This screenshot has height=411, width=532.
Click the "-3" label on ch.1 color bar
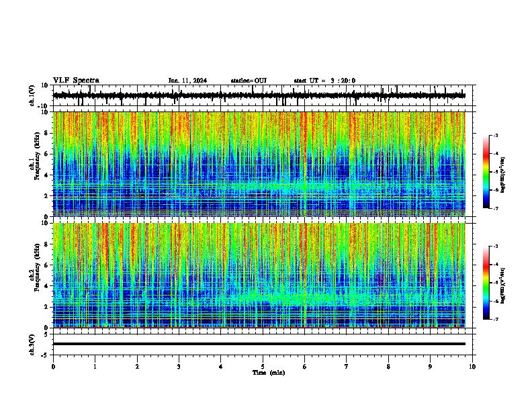(x=496, y=135)
